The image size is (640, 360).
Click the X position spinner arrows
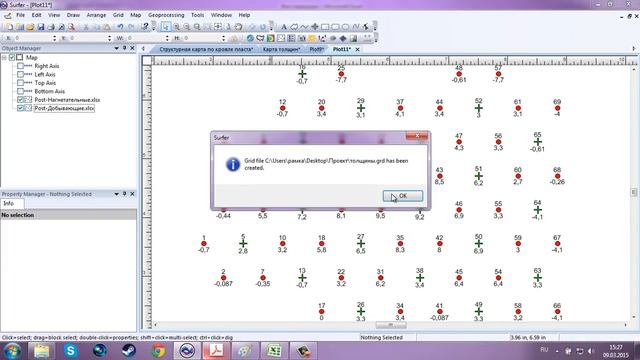pos(55,38)
